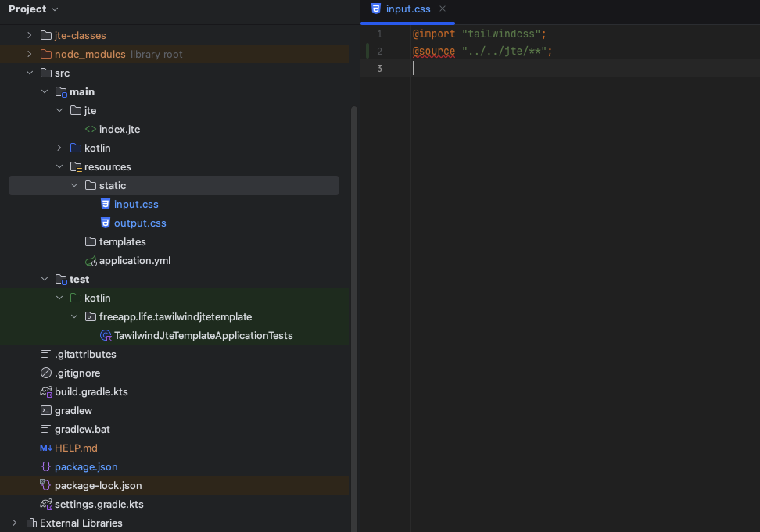Click the index.jte file icon
The image size is (760, 532).
tap(91, 129)
